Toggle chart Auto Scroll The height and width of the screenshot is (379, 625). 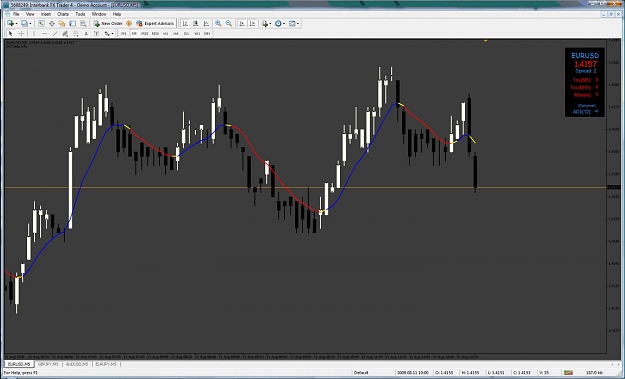242,24
